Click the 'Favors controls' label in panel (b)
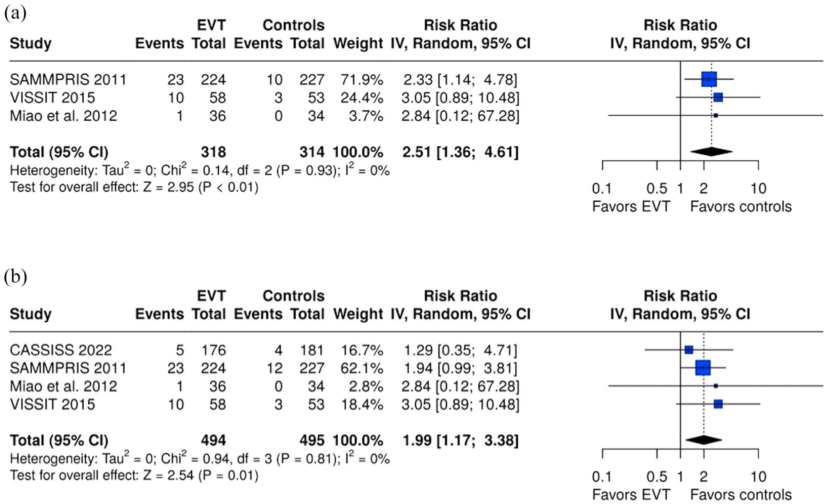The image size is (827, 504). [741, 494]
